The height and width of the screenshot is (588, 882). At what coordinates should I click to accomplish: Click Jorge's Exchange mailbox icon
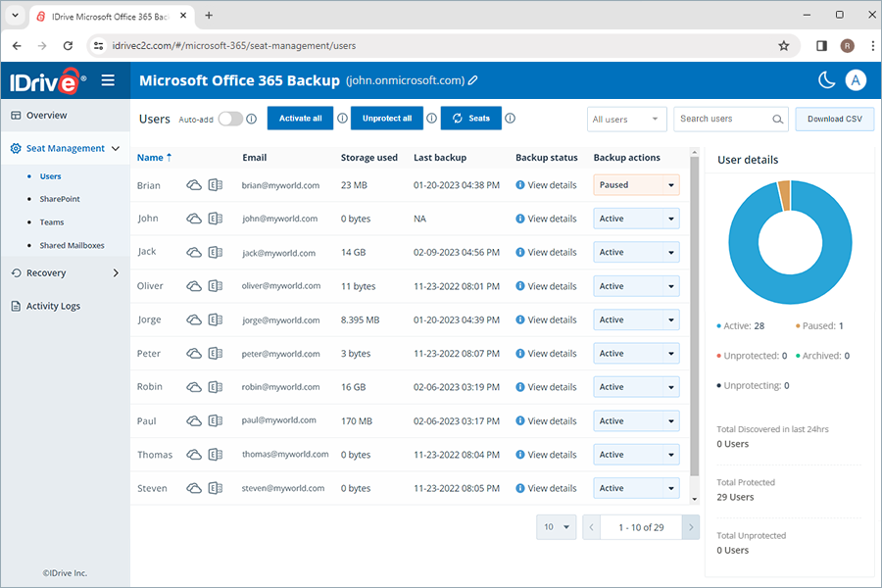point(216,319)
